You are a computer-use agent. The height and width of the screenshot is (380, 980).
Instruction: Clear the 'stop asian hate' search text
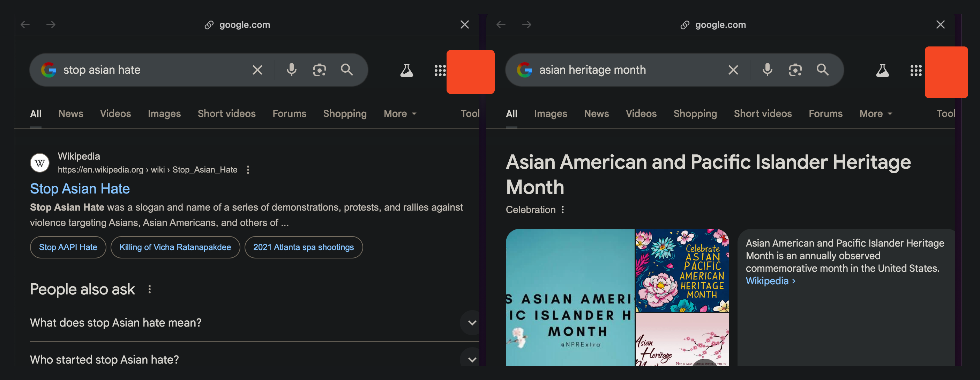pyautogui.click(x=257, y=70)
